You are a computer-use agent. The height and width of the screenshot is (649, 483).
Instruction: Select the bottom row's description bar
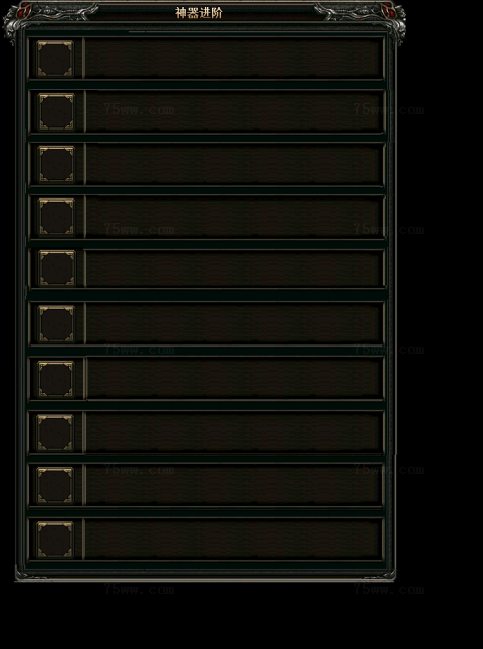tap(233, 539)
